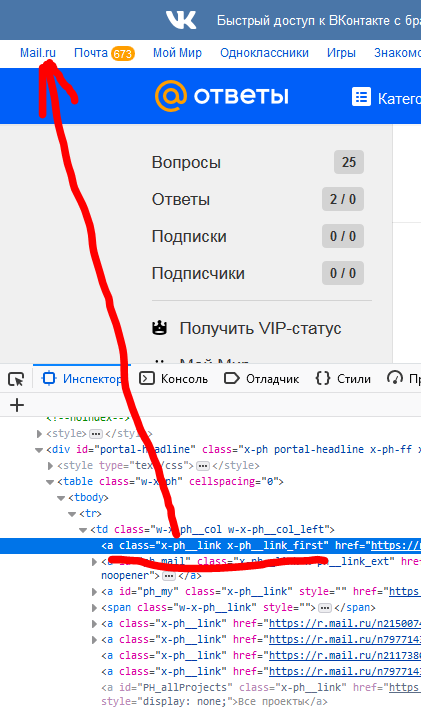
Task: Open Ответы section in profile sidebar
Action: coord(181,199)
